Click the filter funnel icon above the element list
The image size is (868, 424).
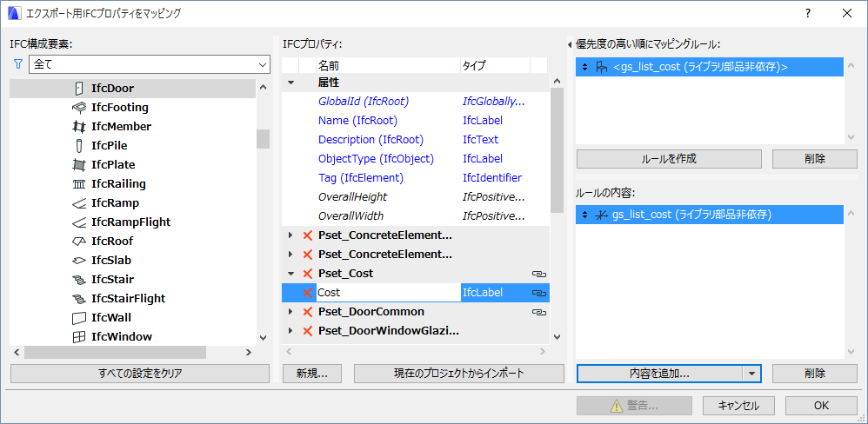click(x=17, y=64)
